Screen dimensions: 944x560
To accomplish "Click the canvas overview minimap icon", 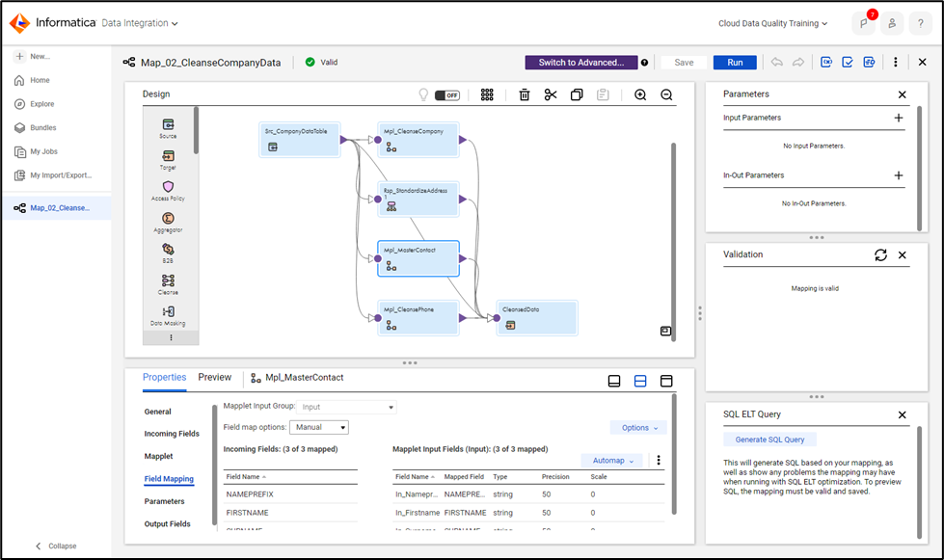I will tap(666, 331).
